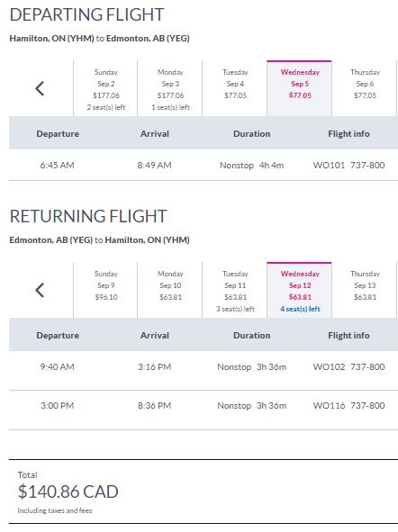This screenshot has height=532, width=398.
Task: Click the departing Flight info column header
Action: pos(348,134)
